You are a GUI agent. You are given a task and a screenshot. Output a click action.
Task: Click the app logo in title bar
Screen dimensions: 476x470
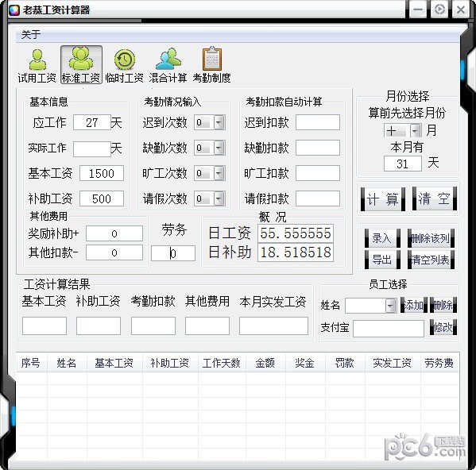point(14,10)
